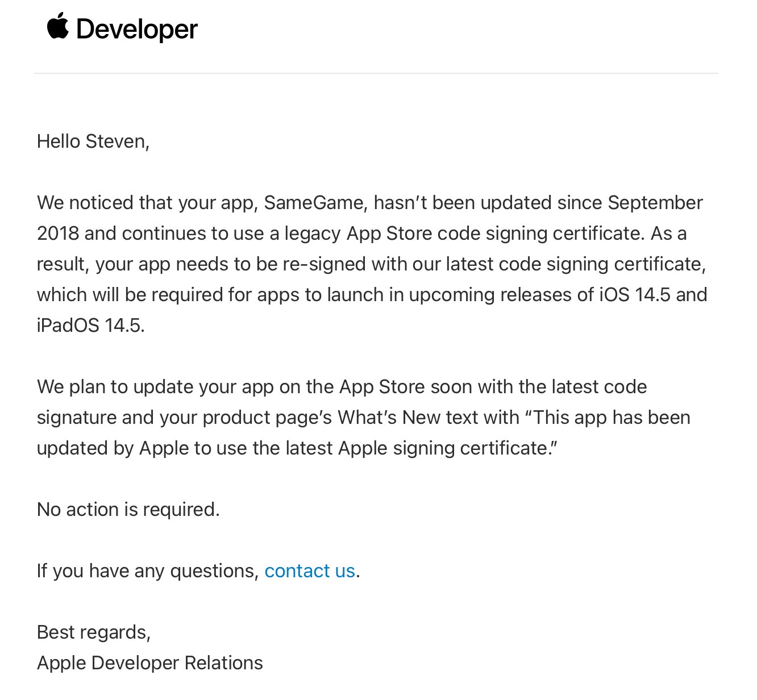The image size is (757, 700).
Task: Click the "Hello Steven," greeting
Action: pyautogui.click(x=93, y=141)
